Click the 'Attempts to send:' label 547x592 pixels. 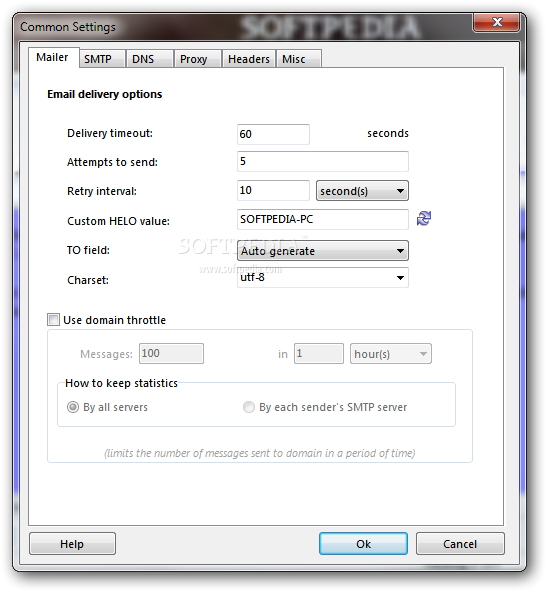[112, 162]
